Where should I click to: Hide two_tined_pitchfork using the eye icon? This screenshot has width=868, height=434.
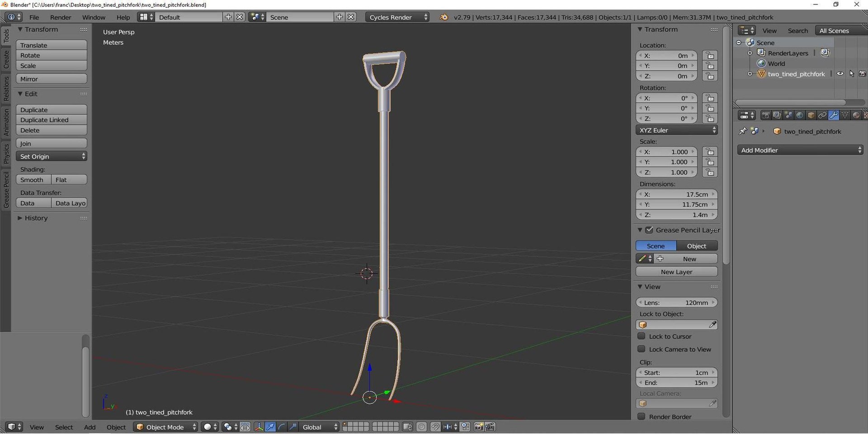tap(840, 74)
